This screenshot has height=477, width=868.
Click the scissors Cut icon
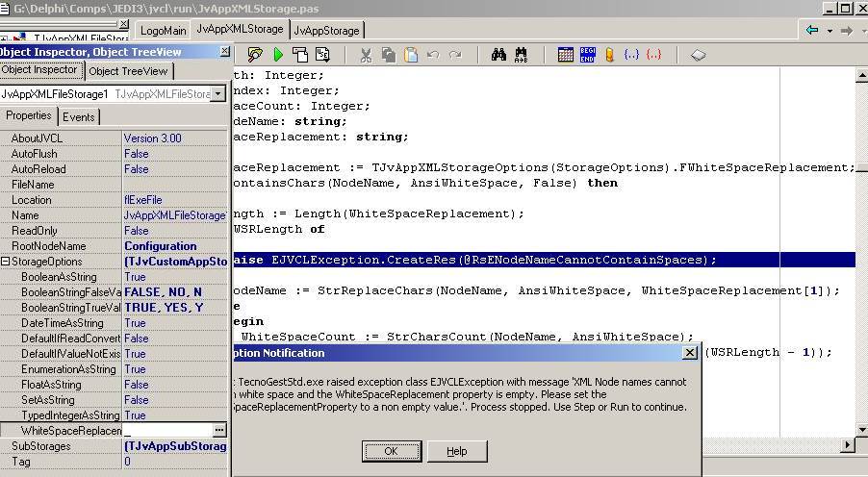click(366, 55)
